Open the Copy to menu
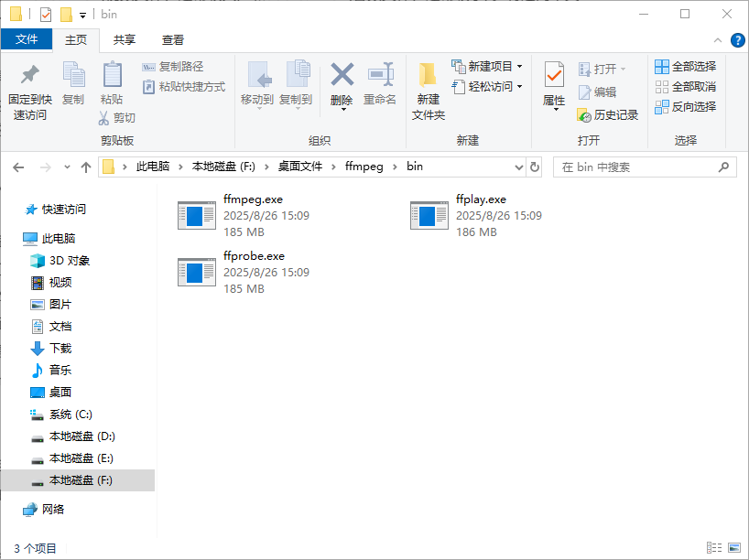 [x=296, y=85]
